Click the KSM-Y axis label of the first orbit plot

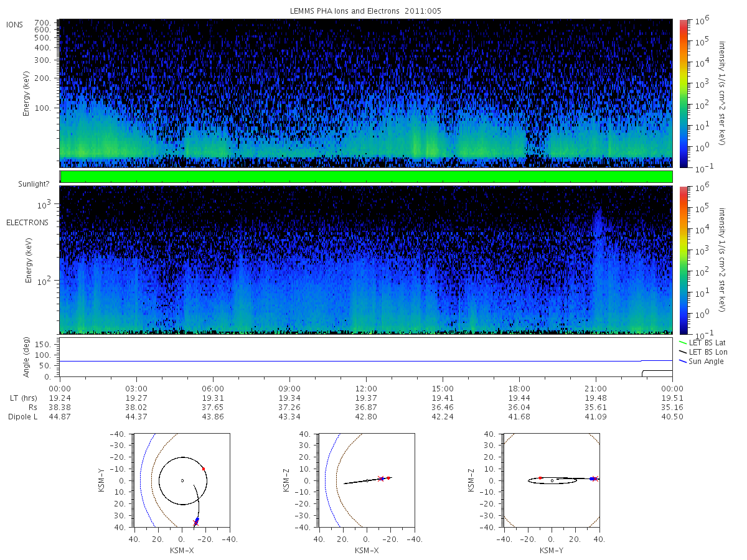coord(101,480)
